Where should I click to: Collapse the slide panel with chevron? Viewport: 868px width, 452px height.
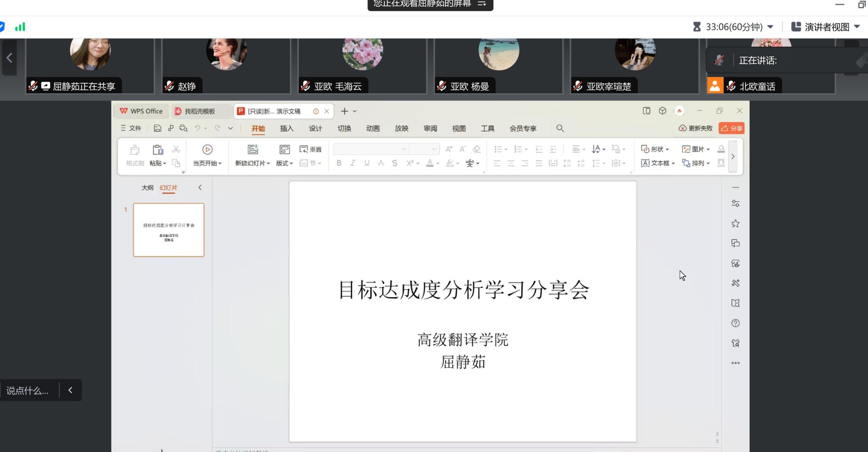coord(200,187)
